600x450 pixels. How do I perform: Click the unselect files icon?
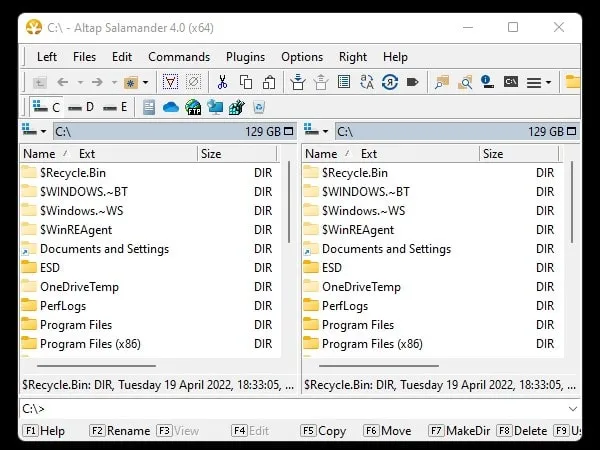(194, 82)
